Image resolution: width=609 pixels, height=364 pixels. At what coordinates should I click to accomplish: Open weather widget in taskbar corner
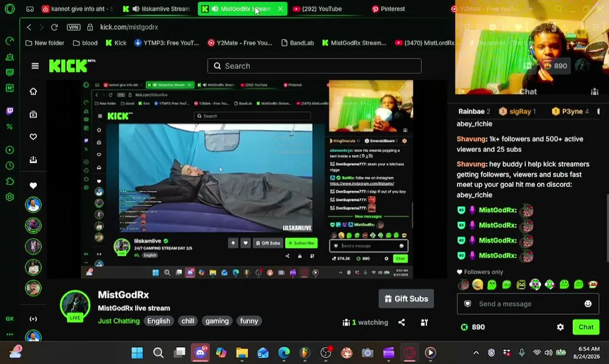point(15,352)
